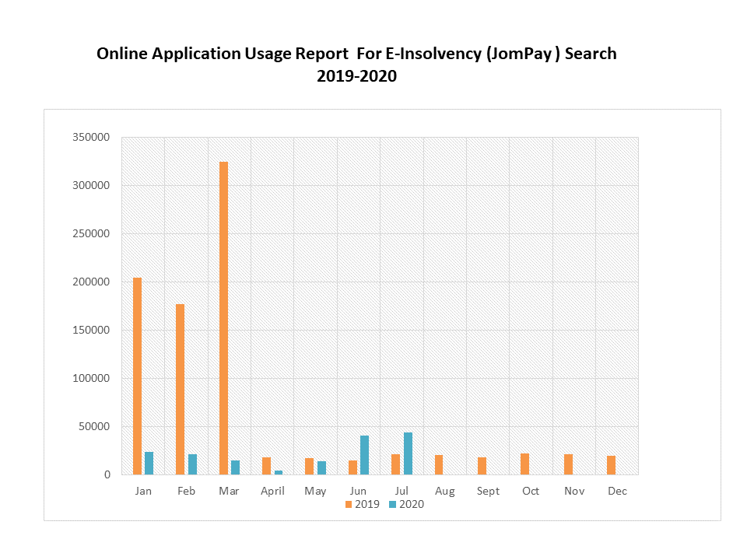Image resolution: width=747 pixels, height=560 pixels.
Task: Click the May month axis label
Action: [315, 491]
